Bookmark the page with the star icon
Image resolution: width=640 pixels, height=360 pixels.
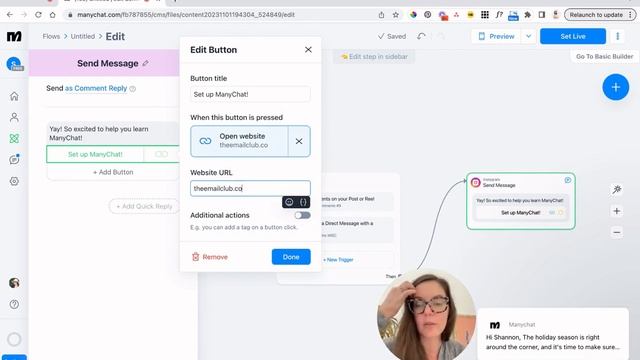pos(396,15)
